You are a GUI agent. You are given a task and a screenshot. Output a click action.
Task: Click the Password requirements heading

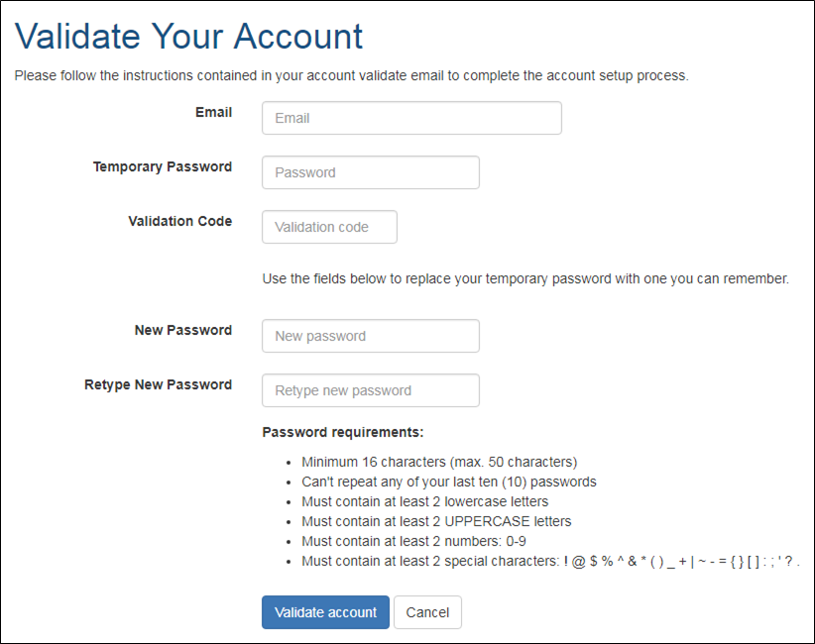[x=327, y=432]
